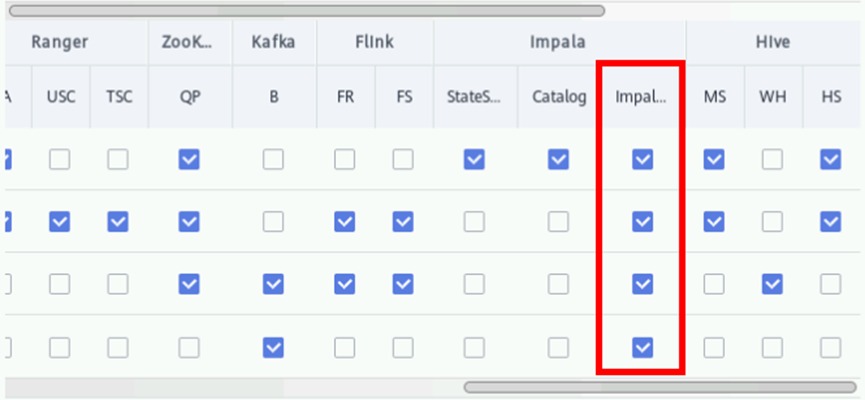Viewport: 865px width, 400px height.
Task: Uncheck StateStore checkbox in the first row
Action: pyautogui.click(x=474, y=159)
